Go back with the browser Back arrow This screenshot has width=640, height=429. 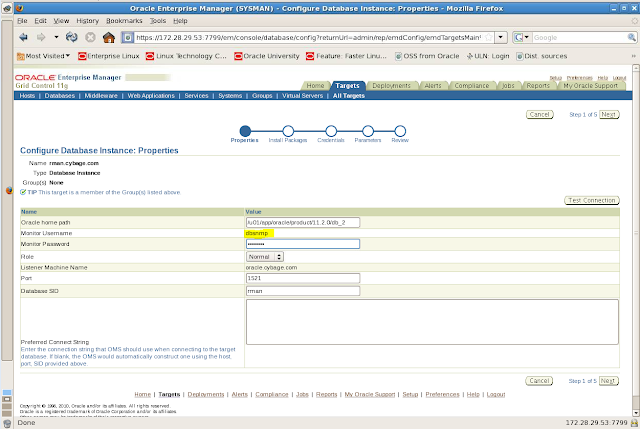23,38
